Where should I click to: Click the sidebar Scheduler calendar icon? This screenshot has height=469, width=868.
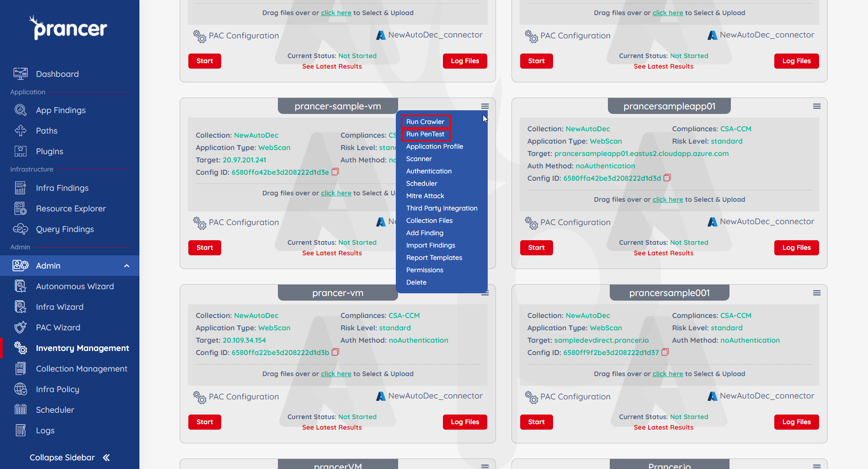point(21,410)
